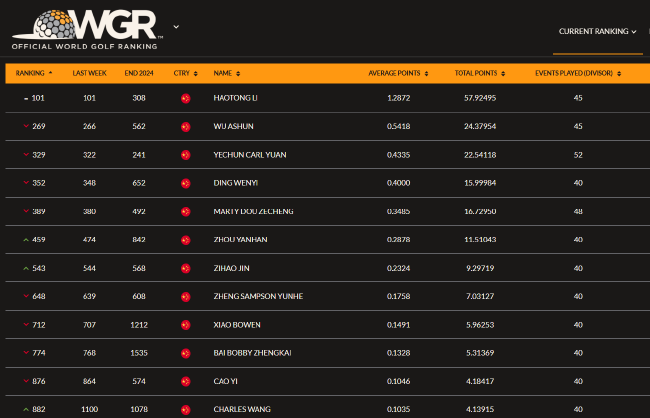Click the China flag beside Marty Dou Zecheng
The width and height of the screenshot is (650, 418).
186,211
